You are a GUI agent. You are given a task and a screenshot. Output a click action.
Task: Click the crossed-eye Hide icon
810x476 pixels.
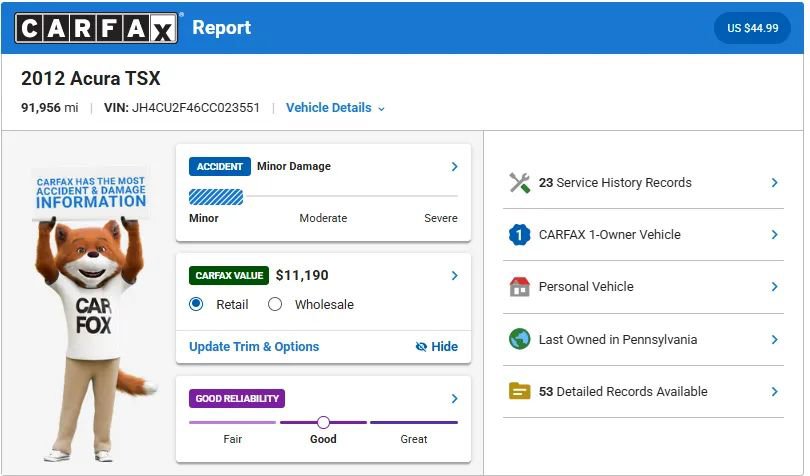coord(421,346)
